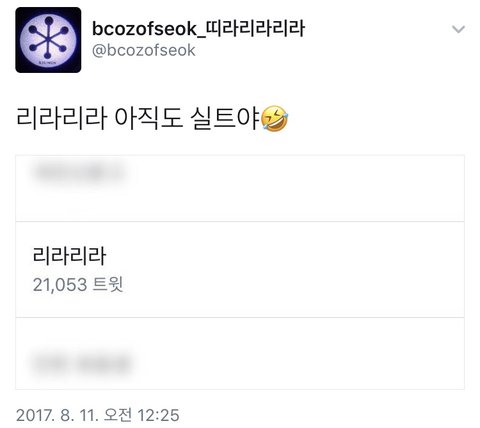The image size is (480, 428).
Task: Click the blurred text in bottom trend row
Action: 83,364
